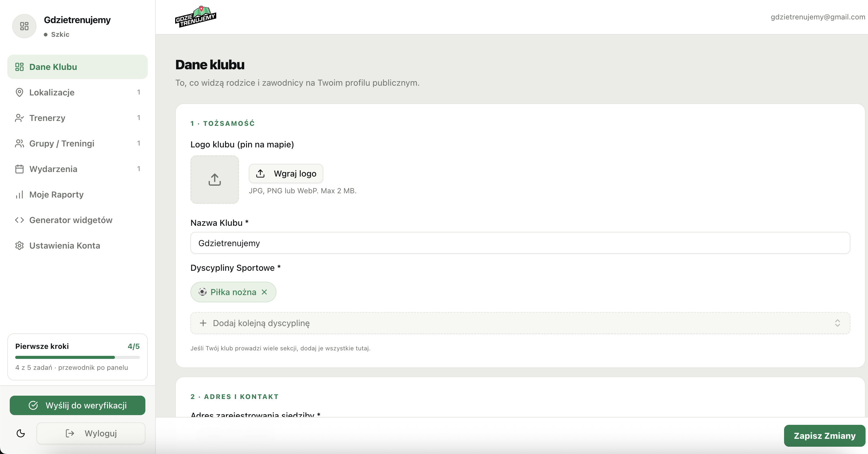The height and width of the screenshot is (454, 868).
Task: Click the gear icon for Ustawienia Konta
Action: click(x=19, y=246)
